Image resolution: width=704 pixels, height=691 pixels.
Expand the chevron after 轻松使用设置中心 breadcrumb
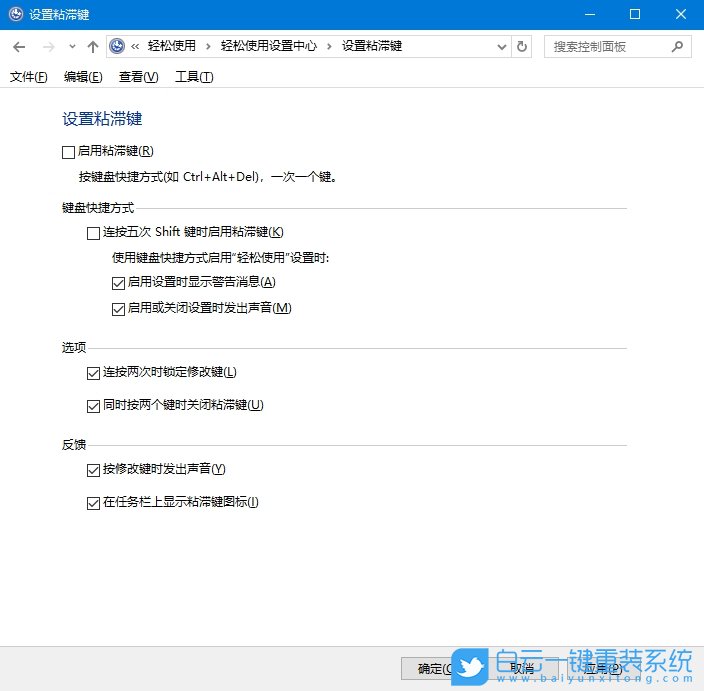329,47
